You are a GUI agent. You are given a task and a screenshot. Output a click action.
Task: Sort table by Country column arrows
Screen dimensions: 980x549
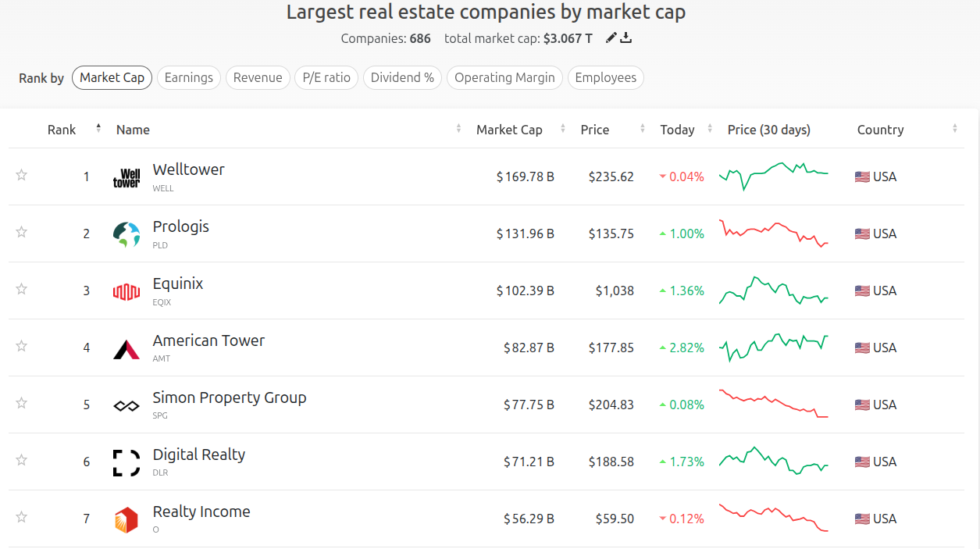pos(955,129)
